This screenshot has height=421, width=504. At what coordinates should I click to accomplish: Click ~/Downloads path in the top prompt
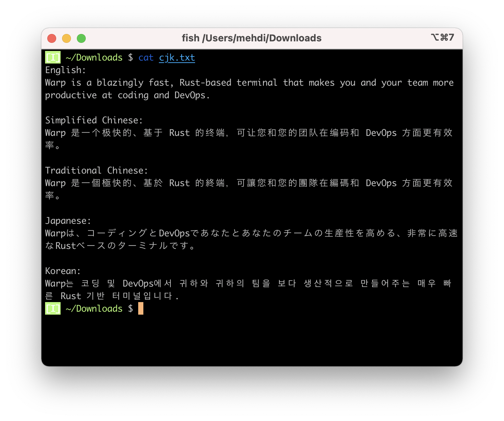[x=94, y=58]
